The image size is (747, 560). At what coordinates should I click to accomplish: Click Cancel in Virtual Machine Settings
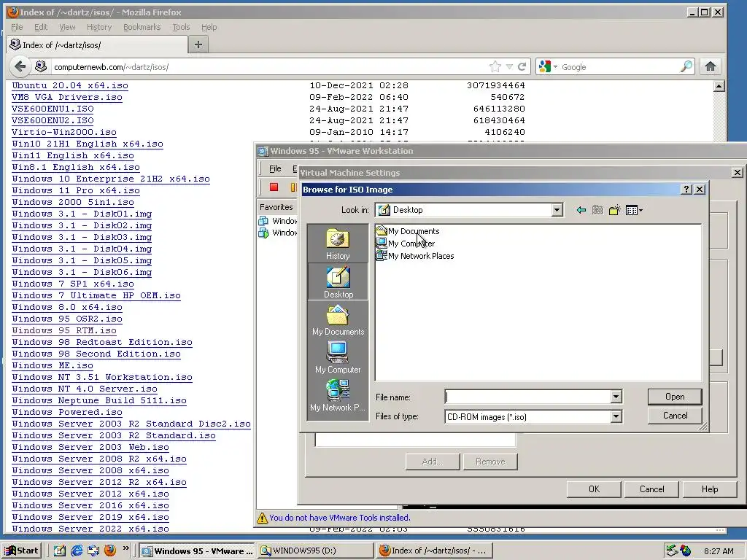coord(651,489)
